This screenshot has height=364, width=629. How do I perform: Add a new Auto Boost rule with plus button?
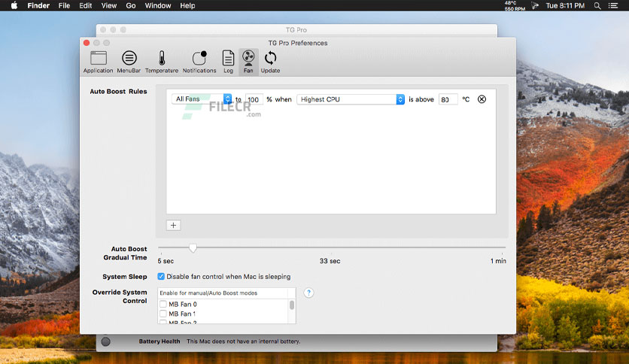pos(173,226)
